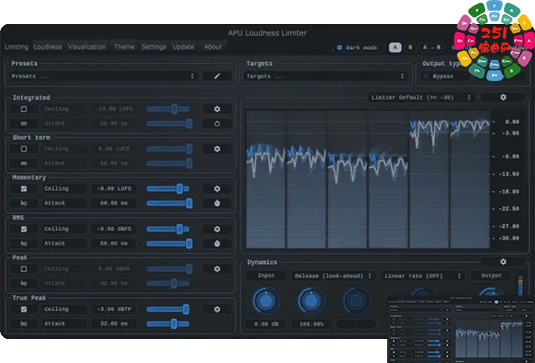
Task: Click the 100.00% release value field
Action: pyautogui.click(x=311, y=324)
